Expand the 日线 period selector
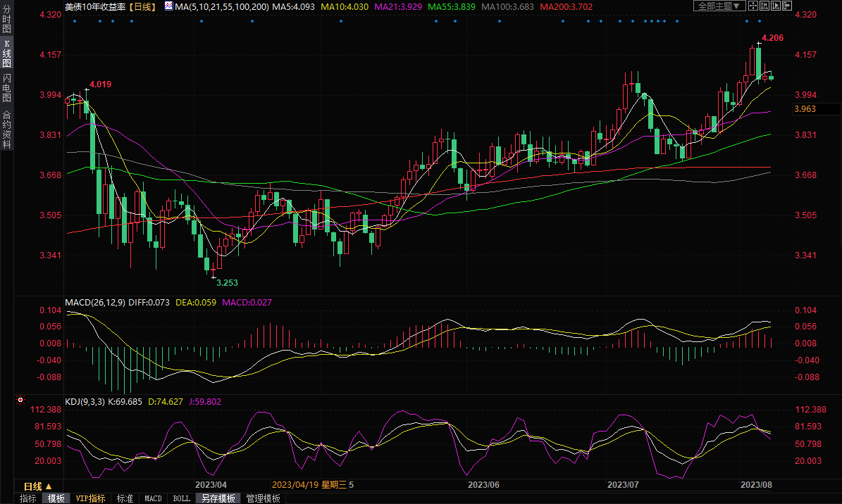 (37, 486)
